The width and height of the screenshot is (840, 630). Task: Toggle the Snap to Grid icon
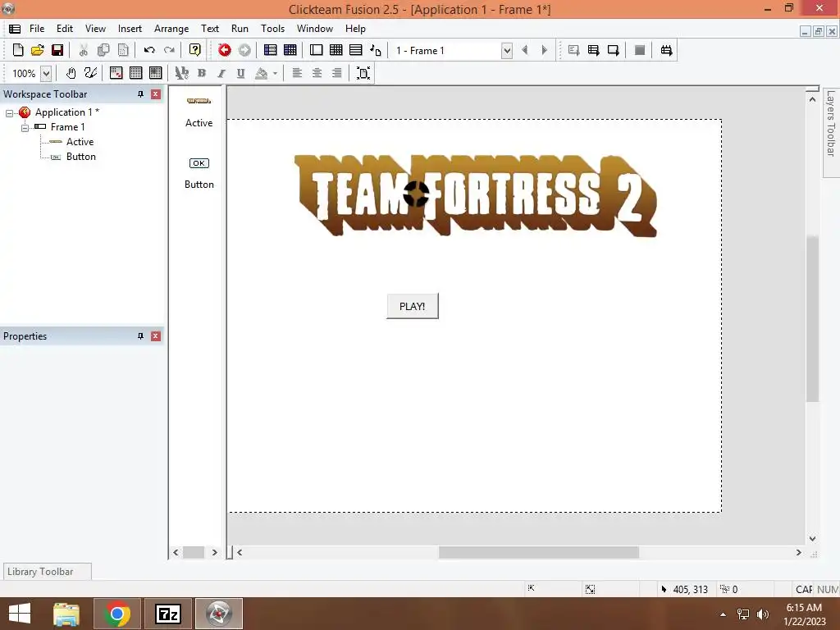156,73
